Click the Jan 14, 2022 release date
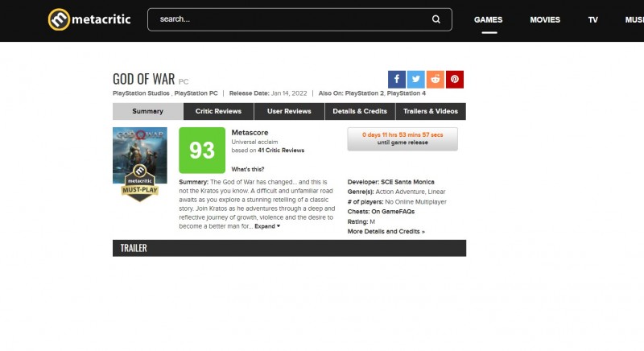This screenshot has height=351, width=644. tap(289, 93)
